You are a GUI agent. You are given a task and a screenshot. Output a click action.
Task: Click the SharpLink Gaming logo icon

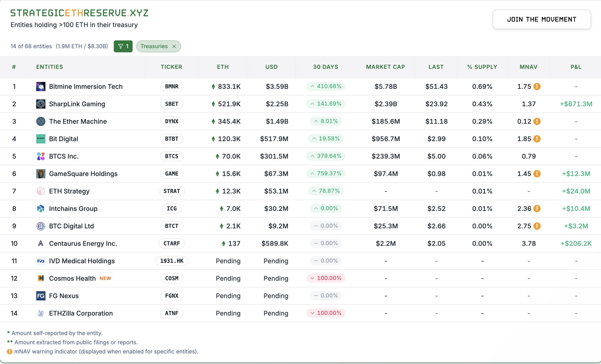41,104
